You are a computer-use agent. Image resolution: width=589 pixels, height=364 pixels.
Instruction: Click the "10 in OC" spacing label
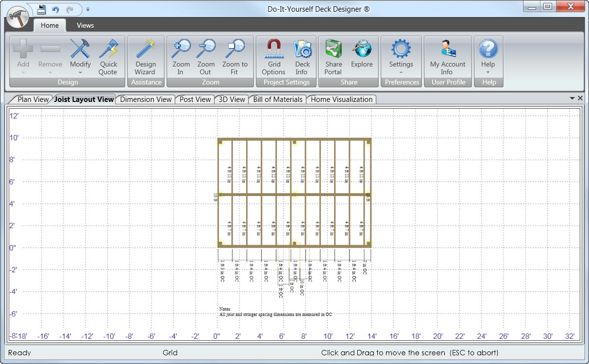pyautogui.click(x=303, y=288)
